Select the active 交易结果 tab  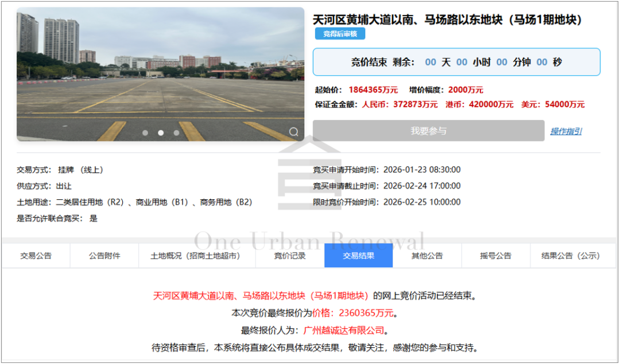tap(359, 255)
